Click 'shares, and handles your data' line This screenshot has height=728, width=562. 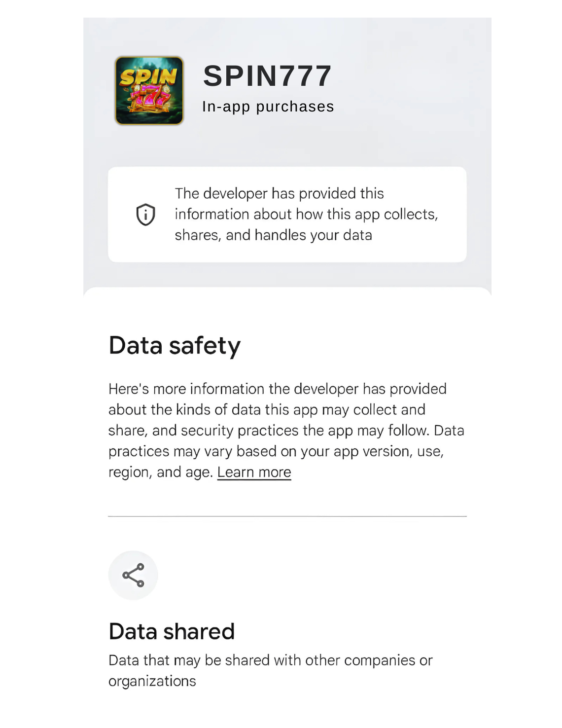pyautogui.click(x=273, y=235)
